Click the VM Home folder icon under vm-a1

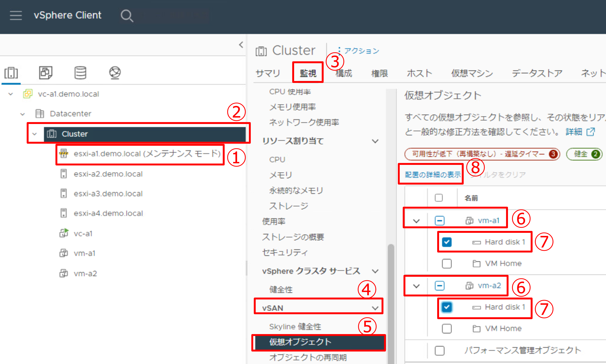pos(477,263)
